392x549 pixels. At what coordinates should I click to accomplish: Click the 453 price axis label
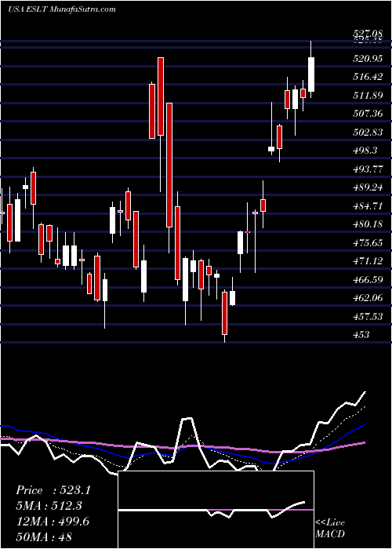click(x=361, y=335)
